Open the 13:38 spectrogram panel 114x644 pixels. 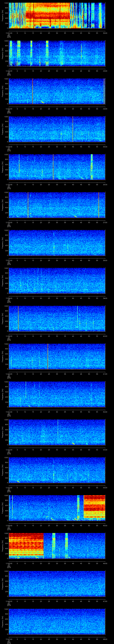57,280
